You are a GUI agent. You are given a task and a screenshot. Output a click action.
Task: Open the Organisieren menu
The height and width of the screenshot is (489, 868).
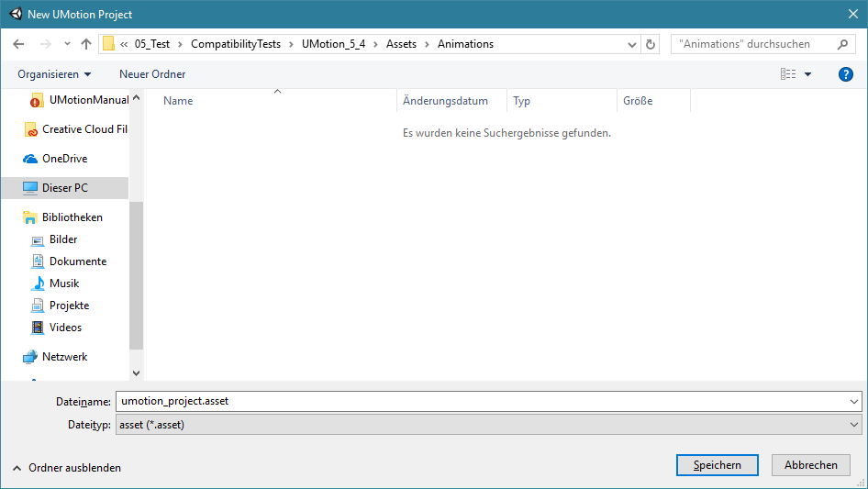pos(54,74)
